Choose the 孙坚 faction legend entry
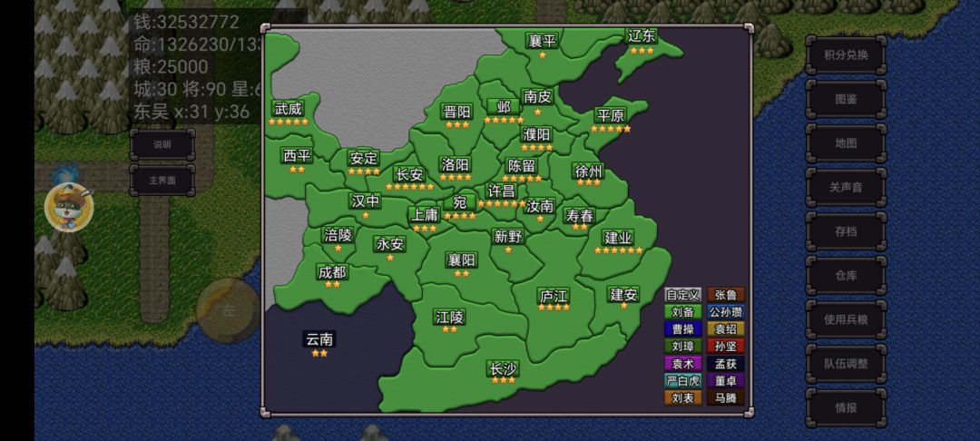 [x=726, y=346]
